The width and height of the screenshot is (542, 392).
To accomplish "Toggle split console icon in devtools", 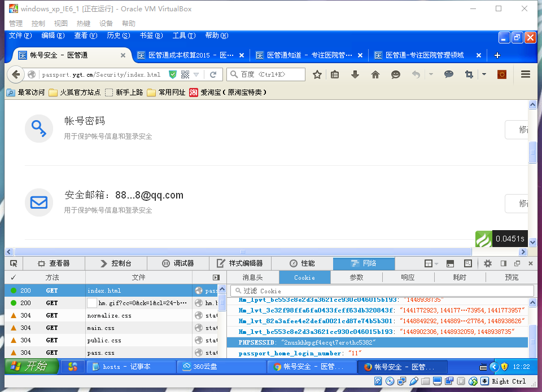I will (x=450, y=263).
